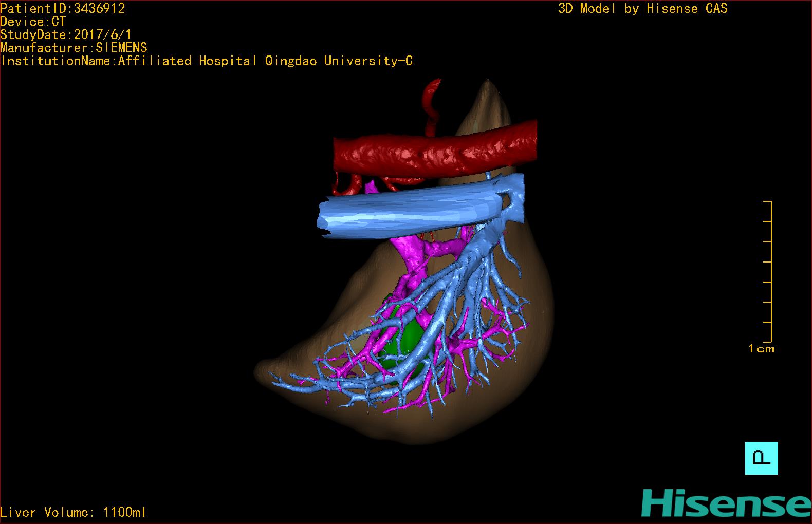Click the 'Liver Volume: 1100ml' readout
Viewport: 812px width, 524px height.
click(73, 512)
